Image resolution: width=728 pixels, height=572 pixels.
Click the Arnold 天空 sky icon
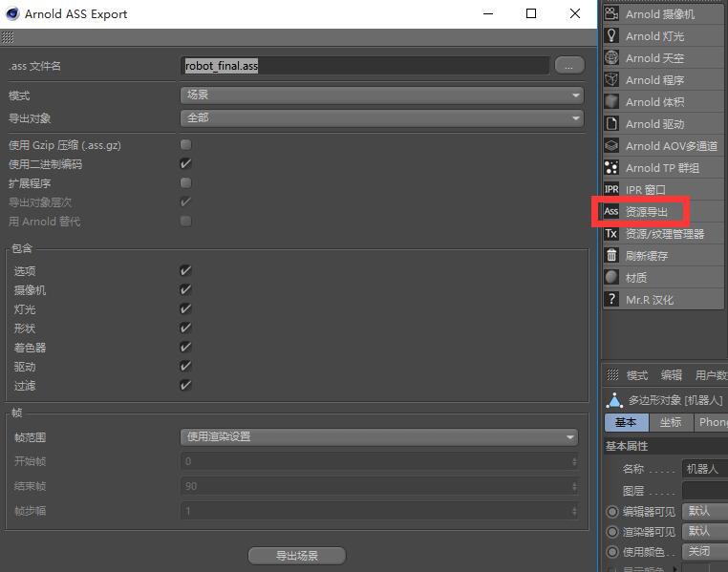[611, 57]
